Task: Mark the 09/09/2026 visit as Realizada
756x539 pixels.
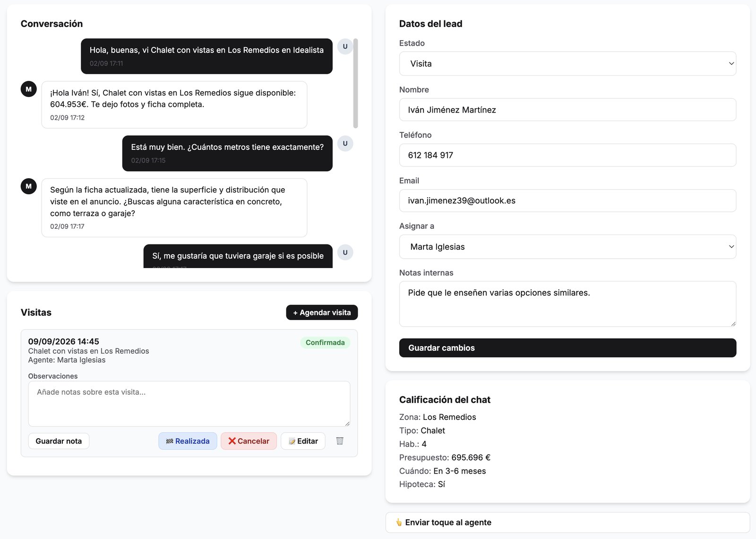Action: coord(188,441)
